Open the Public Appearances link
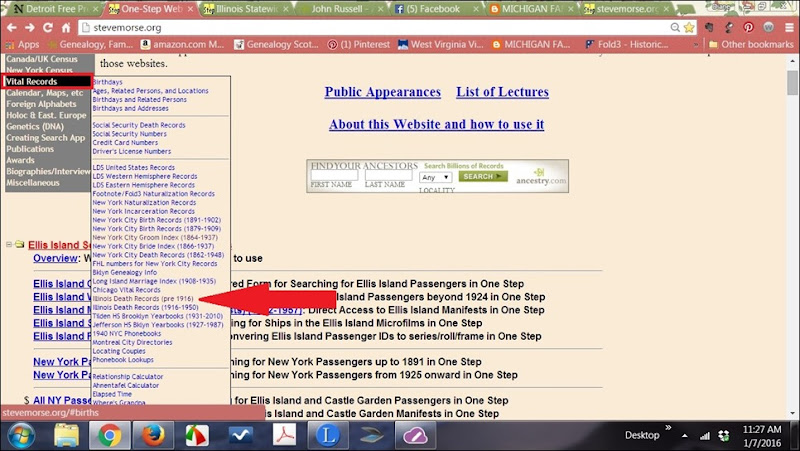The width and height of the screenshot is (800, 451). point(383,92)
